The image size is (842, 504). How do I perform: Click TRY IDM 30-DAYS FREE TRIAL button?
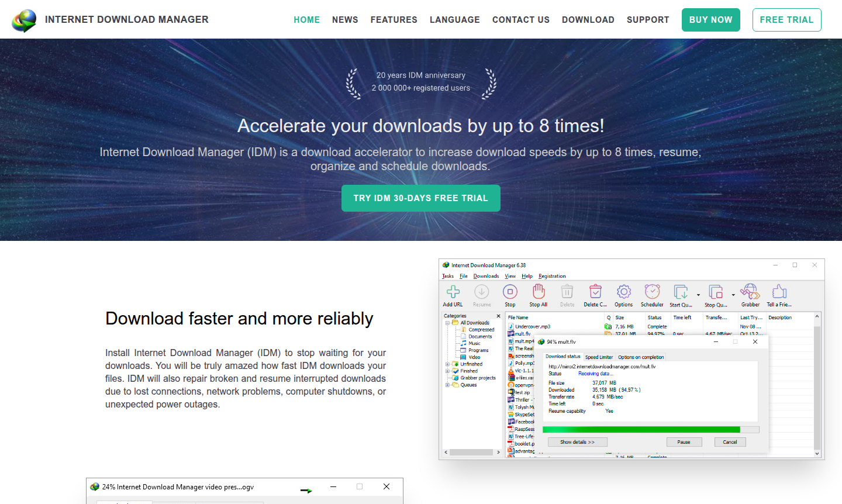pos(420,198)
